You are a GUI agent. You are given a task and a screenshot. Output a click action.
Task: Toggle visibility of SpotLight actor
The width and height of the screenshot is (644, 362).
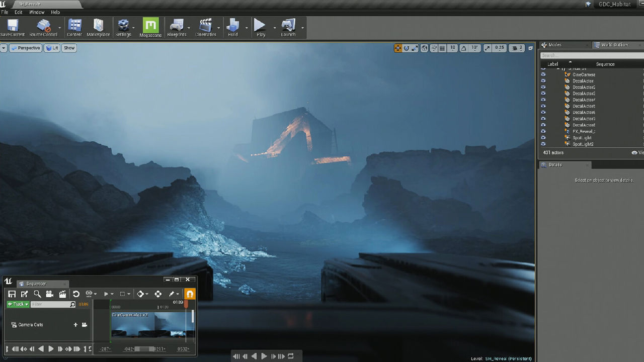pyautogui.click(x=543, y=138)
